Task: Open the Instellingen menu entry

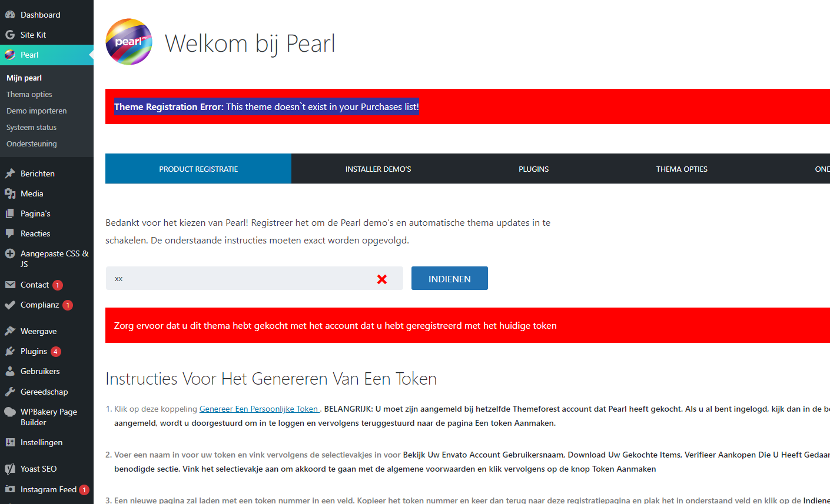Action: pyautogui.click(x=41, y=442)
